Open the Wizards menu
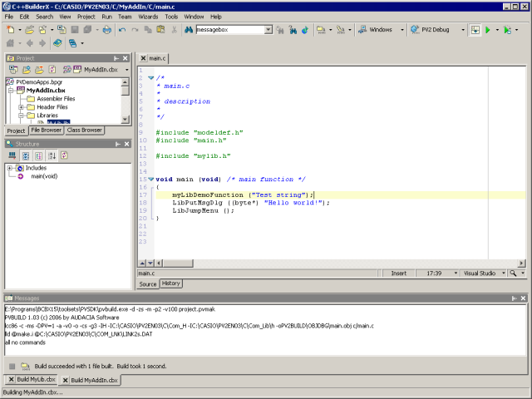 148,17
